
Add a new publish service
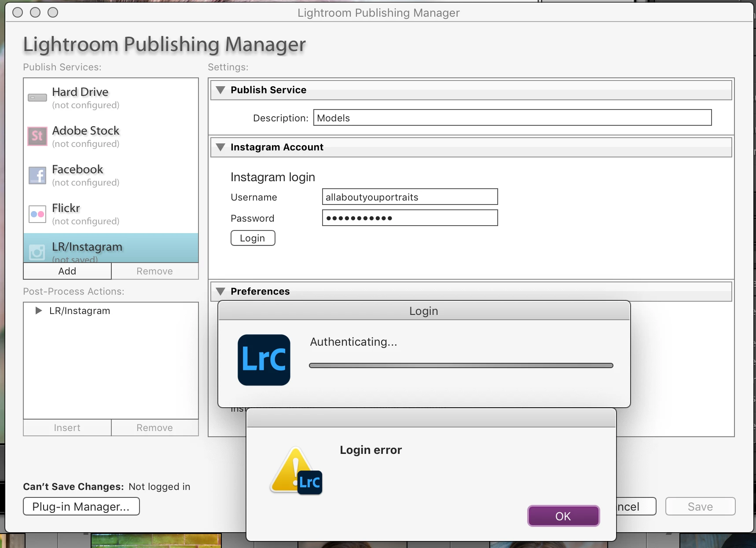coord(67,271)
